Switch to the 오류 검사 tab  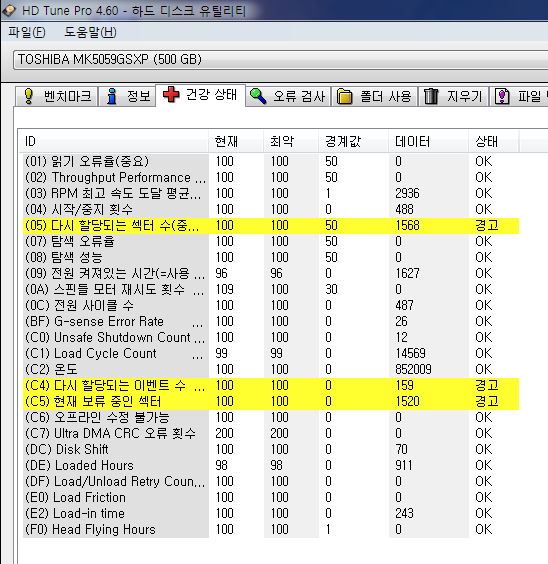[x=288, y=96]
